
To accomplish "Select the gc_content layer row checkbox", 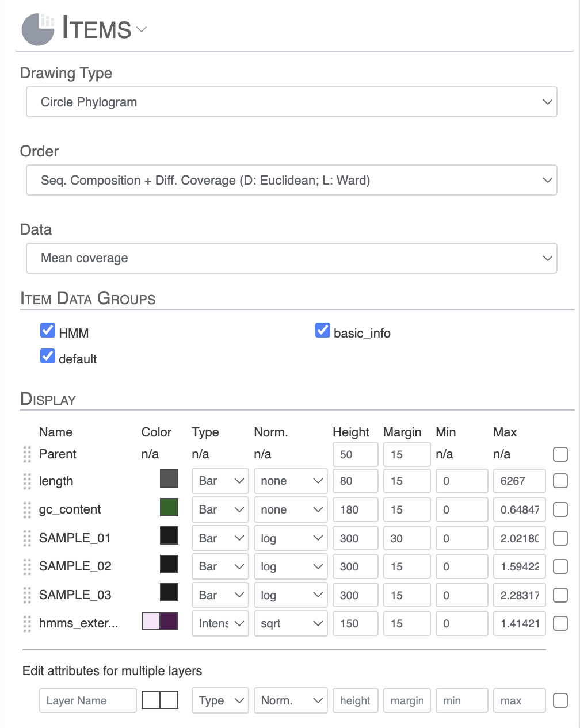I will click(x=560, y=509).
